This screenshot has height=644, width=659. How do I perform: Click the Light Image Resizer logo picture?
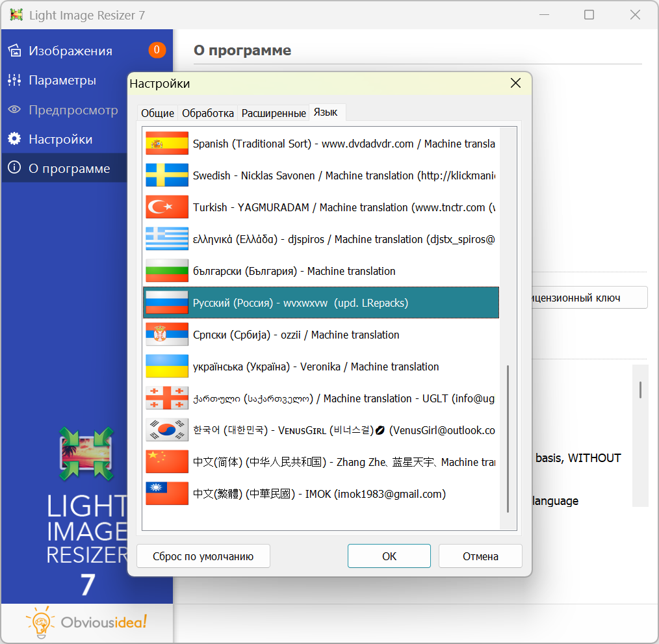(x=86, y=454)
